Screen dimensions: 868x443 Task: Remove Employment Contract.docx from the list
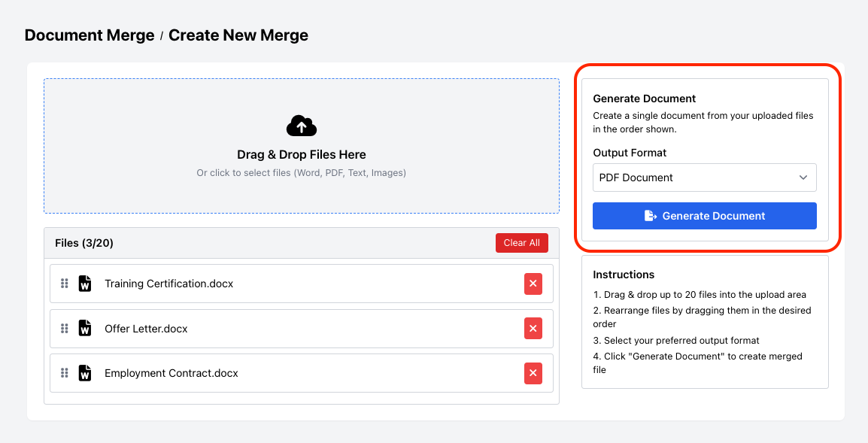pyautogui.click(x=533, y=373)
